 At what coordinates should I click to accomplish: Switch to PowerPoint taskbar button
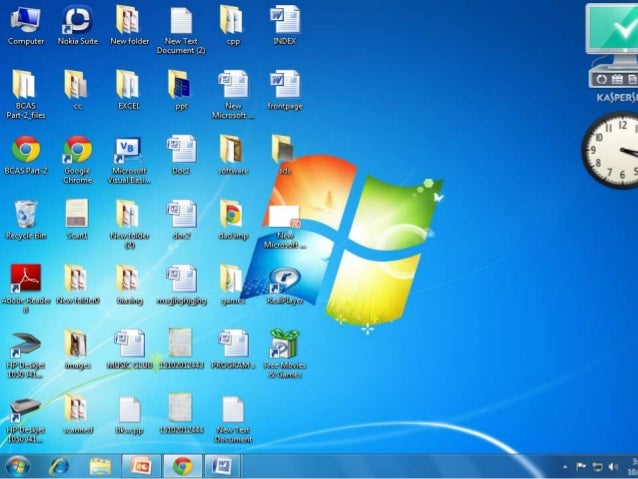141,466
